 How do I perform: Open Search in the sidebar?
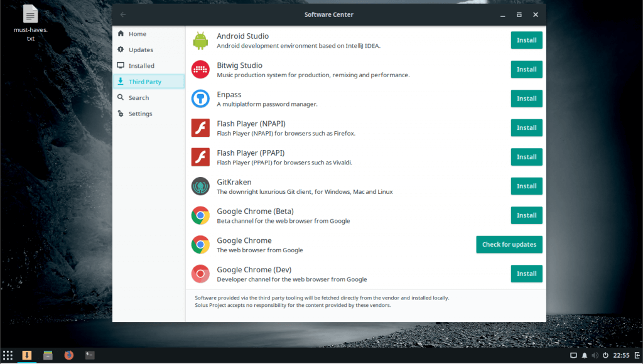[x=139, y=98]
